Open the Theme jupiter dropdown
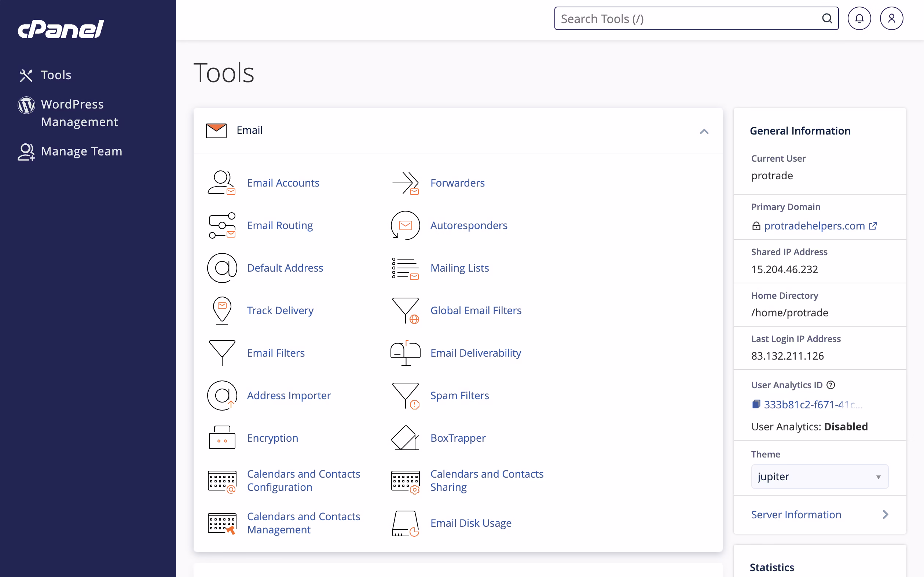The height and width of the screenshot is (577, 924). point(819,477)
